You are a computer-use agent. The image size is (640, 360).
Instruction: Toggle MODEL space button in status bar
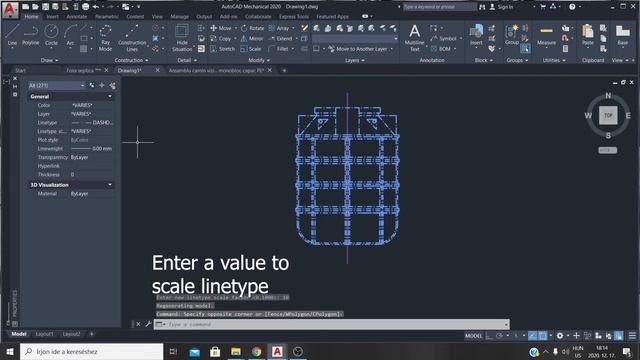click(x=473, y=336)
